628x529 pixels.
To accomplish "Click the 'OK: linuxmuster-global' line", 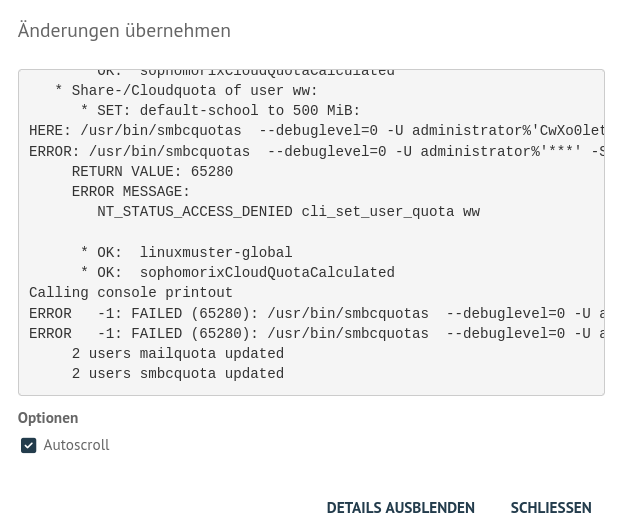I will 186,253.
